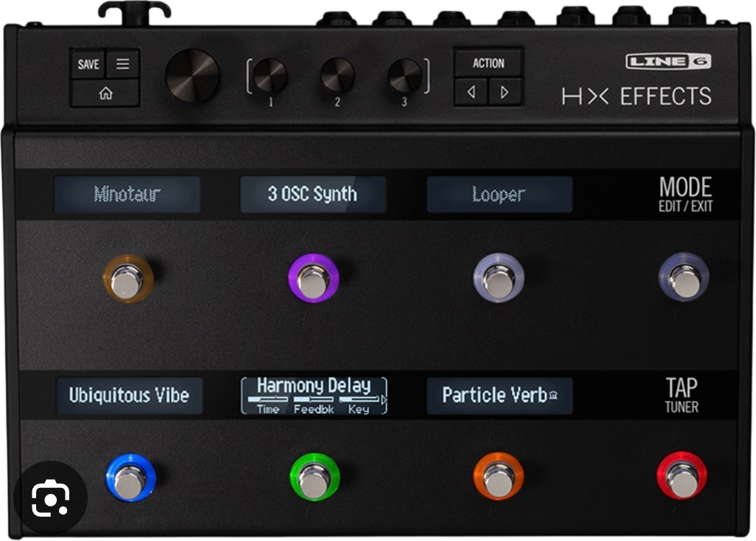Click parameter knob 2

[x=337, y=76]
